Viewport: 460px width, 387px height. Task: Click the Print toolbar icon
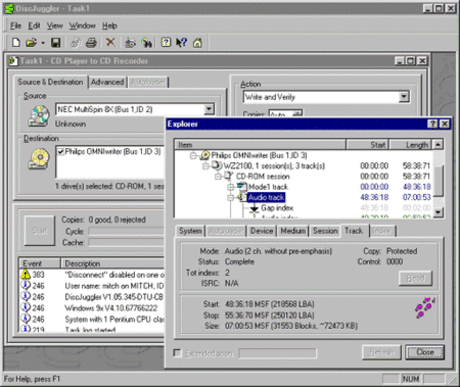point(91,43)
